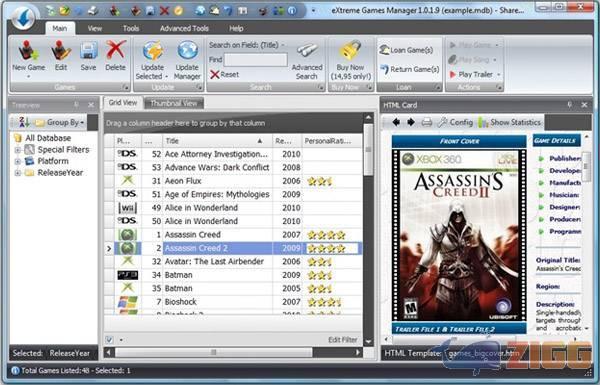The height and width of the screenshot is (385, 600).
Task: Go back with HTML Card left arrow
Action: [396, 122]
